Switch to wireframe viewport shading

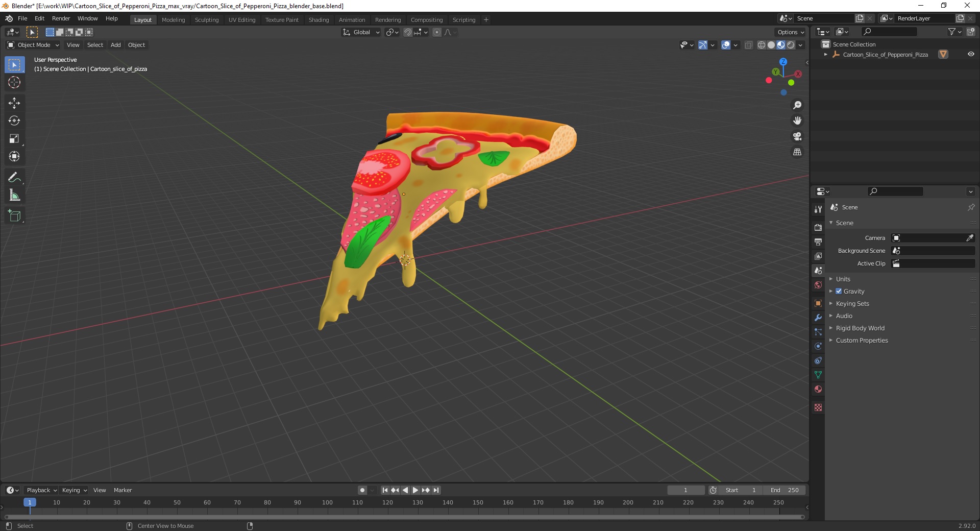(762, 45)
